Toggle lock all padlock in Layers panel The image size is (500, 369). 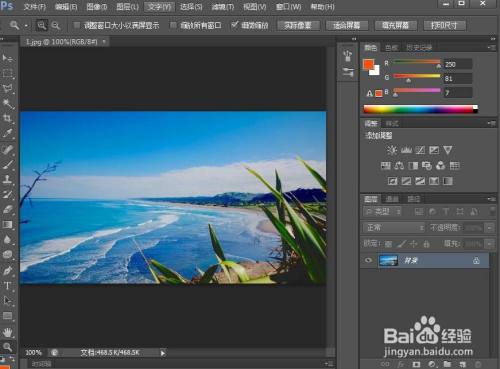[x=426, y=244]
